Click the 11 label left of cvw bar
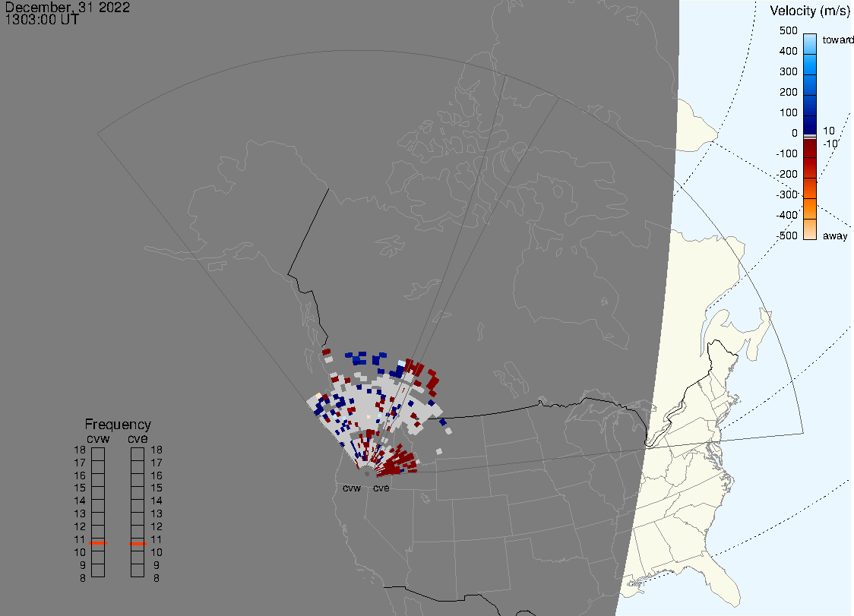 pyautogui.click(x=80, y=539)
